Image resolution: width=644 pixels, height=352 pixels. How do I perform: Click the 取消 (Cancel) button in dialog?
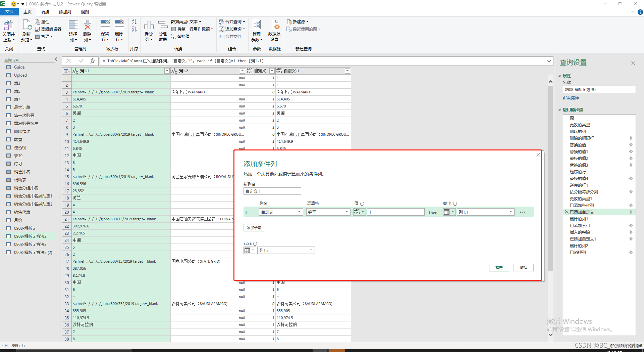pos(524,268)
